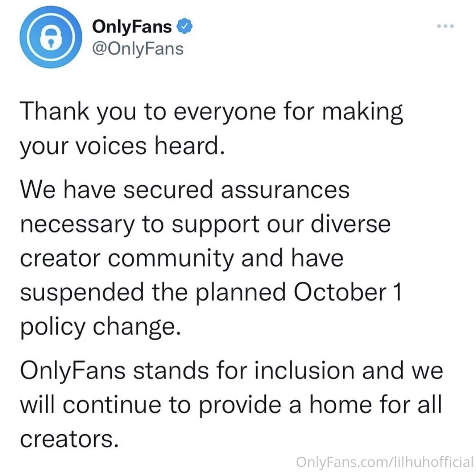This screenshot has height=473, width=476.
Task: Click the line 'will continue to provide a home'
Action: [x=195, y=405]
